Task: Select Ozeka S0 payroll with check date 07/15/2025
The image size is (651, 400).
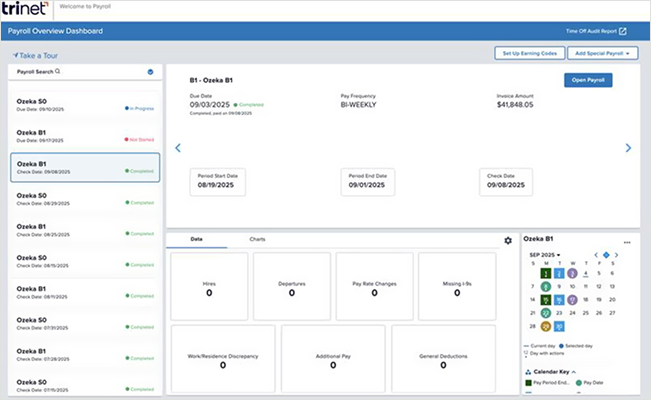Action: (85, 385)
